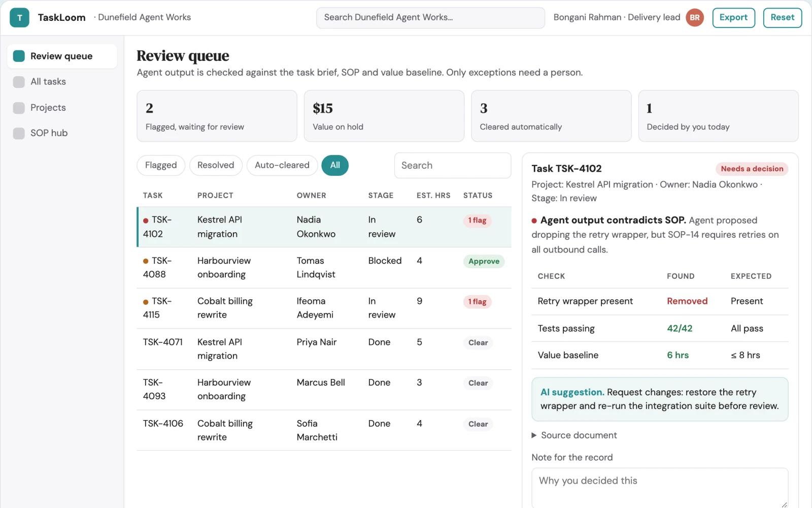Go to Projects in the sidebar
812x508 pixels.
click(x=62, y=108)
